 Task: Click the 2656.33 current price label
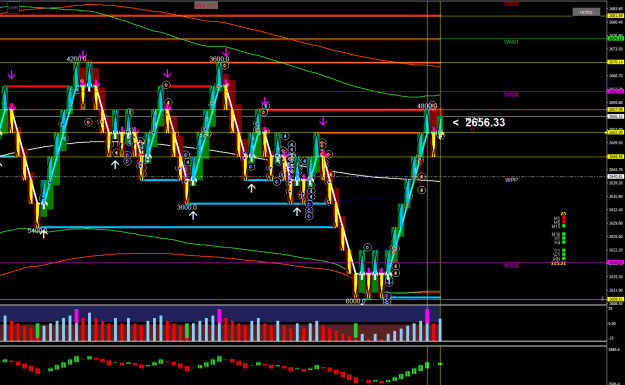(x=485, y=122)
